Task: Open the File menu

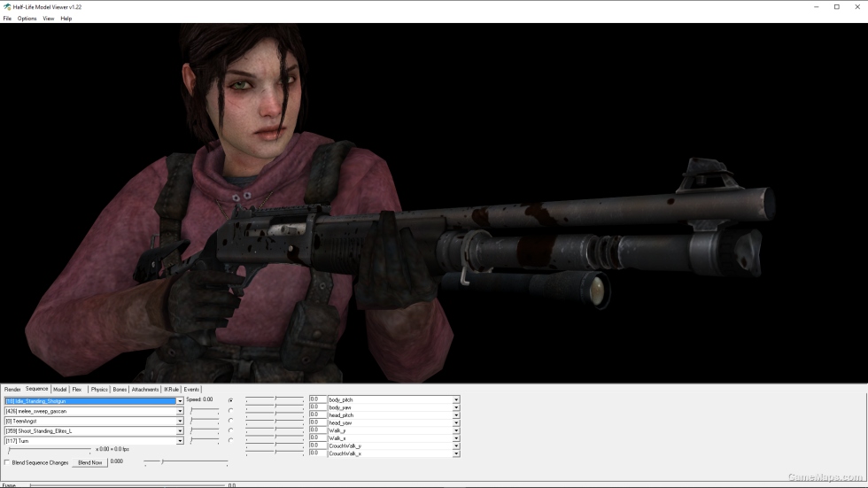Action: (7, 19)
